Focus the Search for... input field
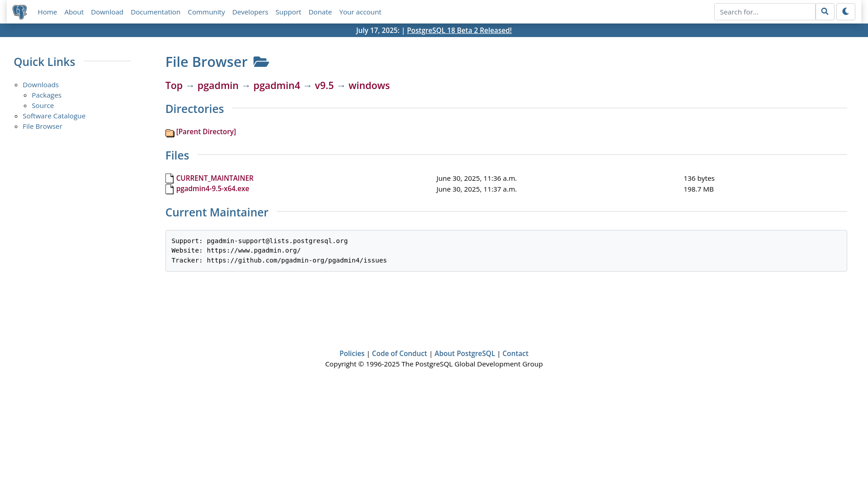This screenshot has height=488, width=868. pyautogui.click(x=764, y=12)
